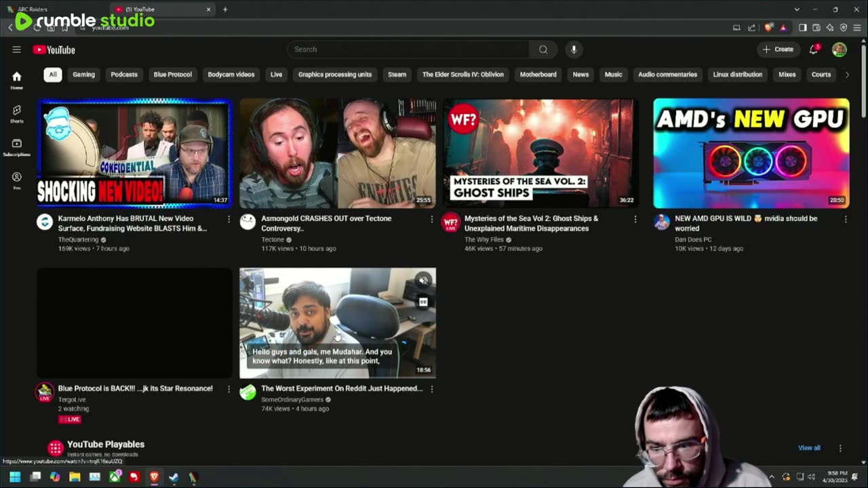
Task: Open options for Mysteries of the Sea video
Action: pyautogui.click(x=635, y=219)
